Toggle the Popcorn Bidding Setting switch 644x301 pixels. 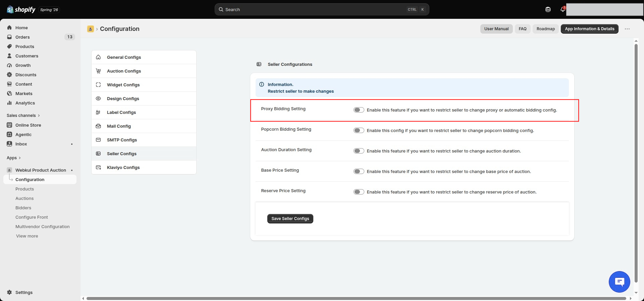point(359,130)
